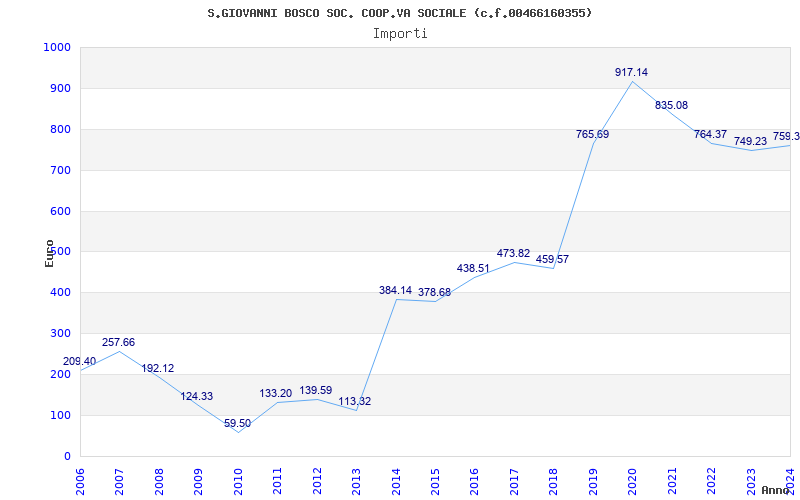Select the 749.23 data label

(x=750, y=142)
